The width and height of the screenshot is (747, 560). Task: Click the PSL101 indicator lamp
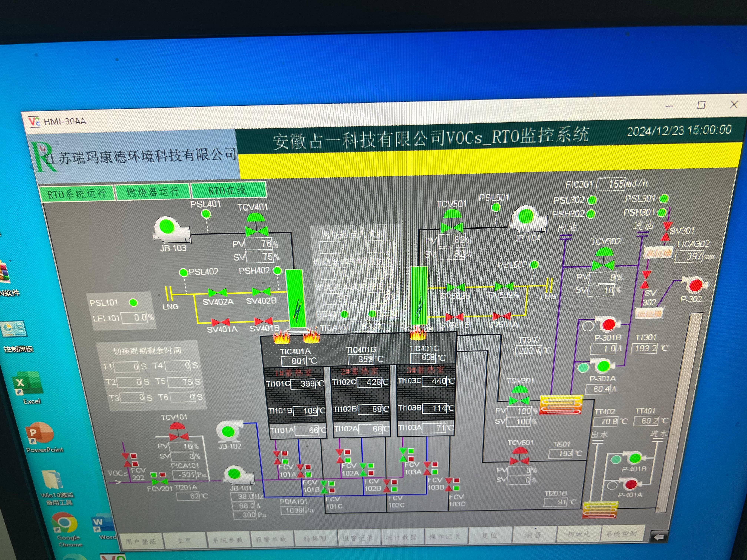(133, 302)
